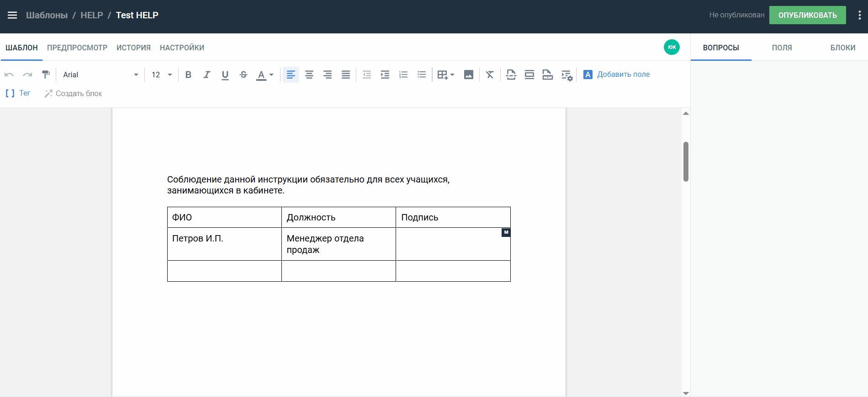Open the ПОЛЯ side panel tab

click(x=782, y=48)
